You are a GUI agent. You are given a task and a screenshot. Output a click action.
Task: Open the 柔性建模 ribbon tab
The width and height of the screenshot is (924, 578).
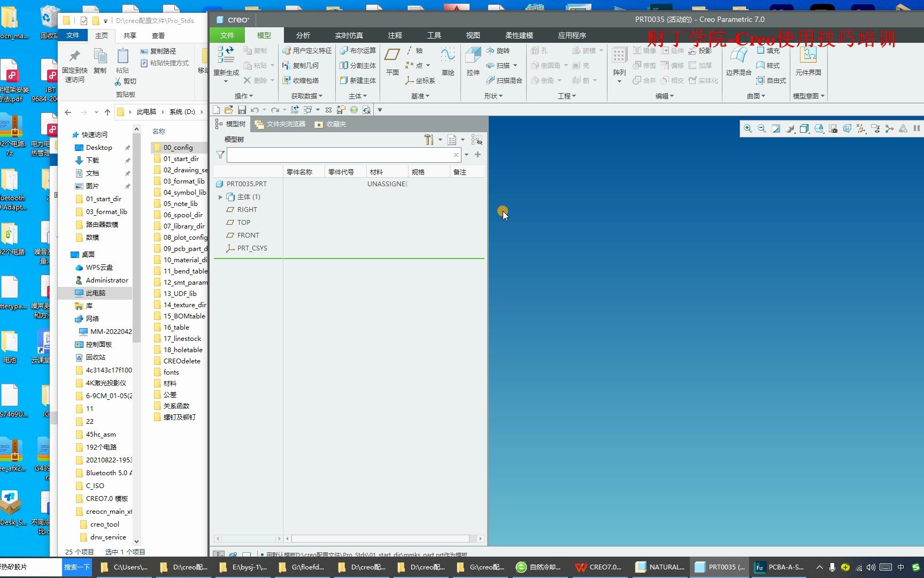(519, 35)
